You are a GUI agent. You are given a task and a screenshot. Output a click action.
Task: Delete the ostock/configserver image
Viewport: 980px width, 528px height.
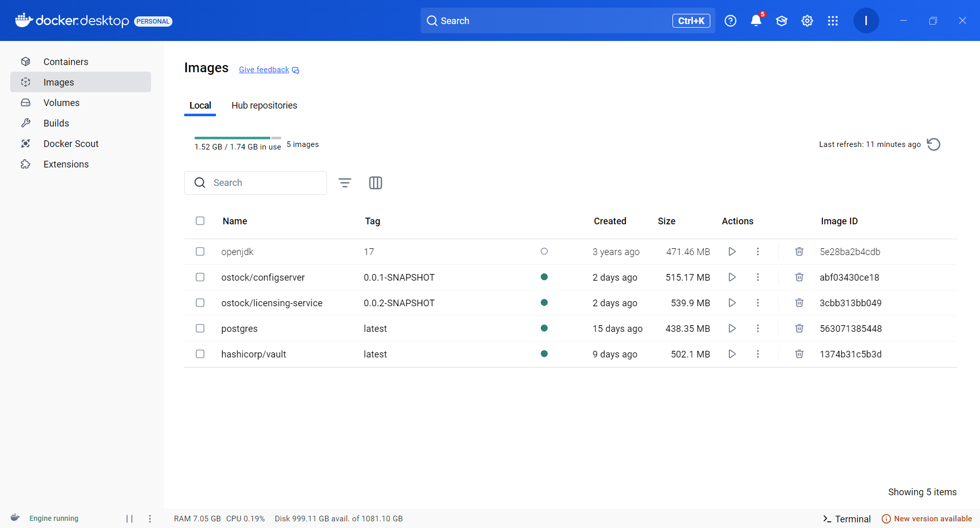click(x=799, y=277)
